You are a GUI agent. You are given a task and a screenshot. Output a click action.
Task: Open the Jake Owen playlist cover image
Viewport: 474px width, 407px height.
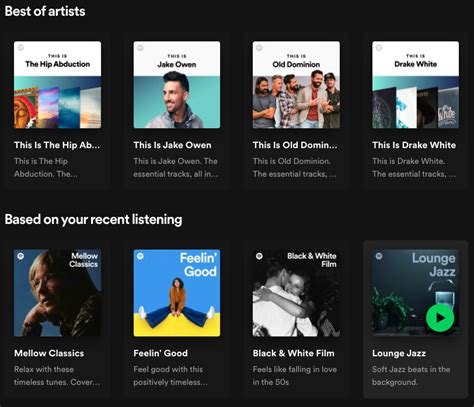coord(177,85)
